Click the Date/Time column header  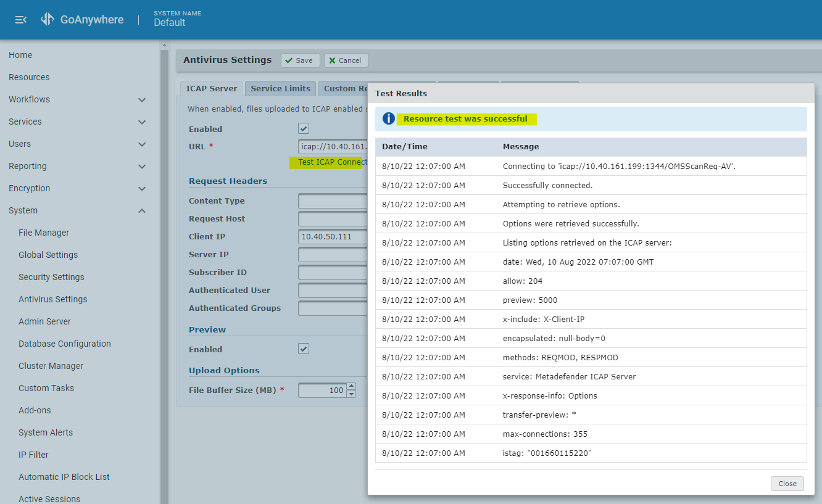pyautogui.click(x=405, y=147)
